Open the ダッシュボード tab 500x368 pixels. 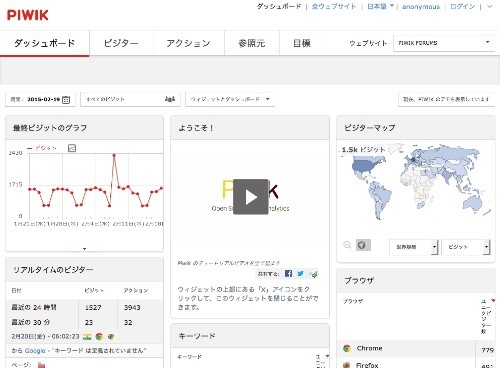pos(45,43)
